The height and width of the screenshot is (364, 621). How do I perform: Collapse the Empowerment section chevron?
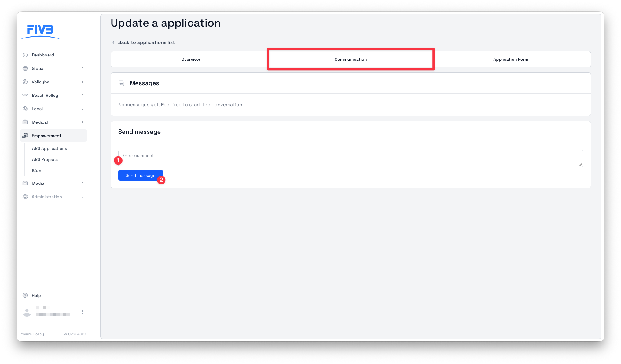coord(83,136)
